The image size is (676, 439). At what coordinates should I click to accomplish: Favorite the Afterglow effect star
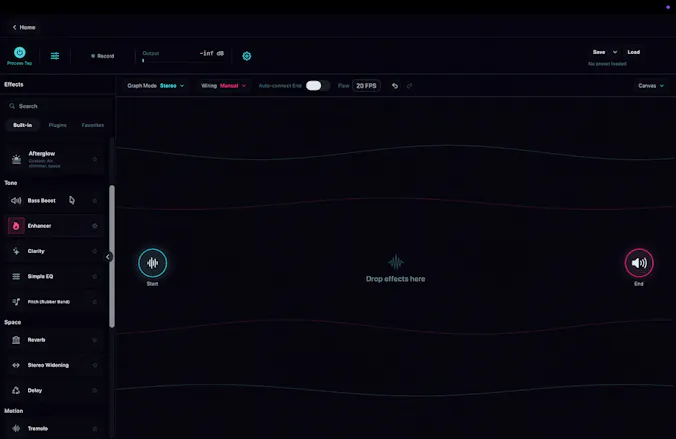[94, 159]
